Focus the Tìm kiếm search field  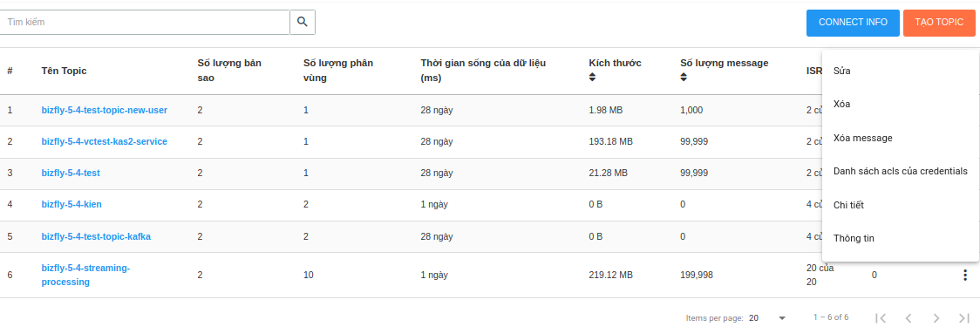pos(145,22)
